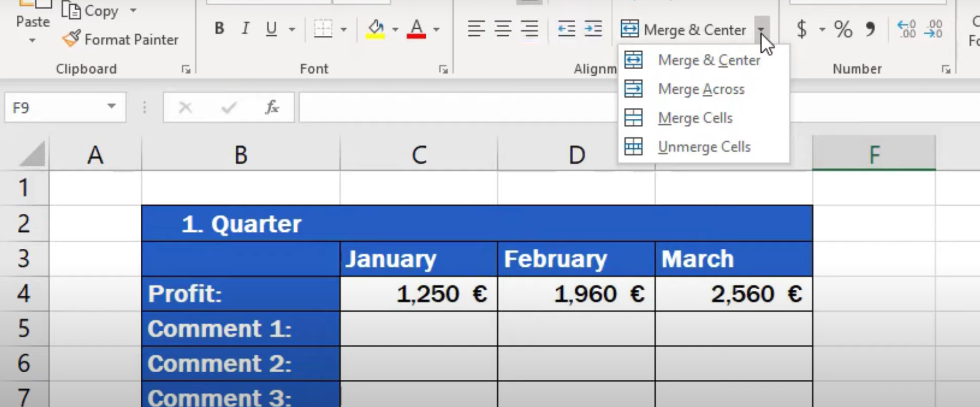
Task: Apply Accounting Number Format dollar icon
Action: click(x=802, y=29)
